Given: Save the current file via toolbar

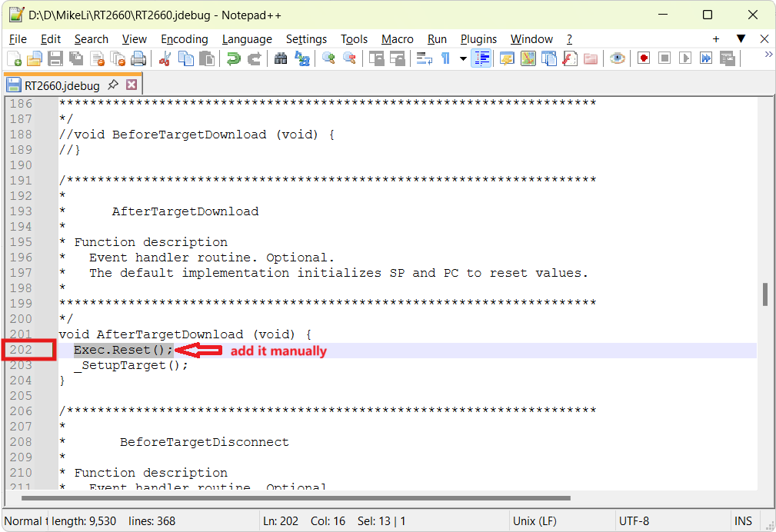Looking at the screenshot, I should (x=55, y=59).
